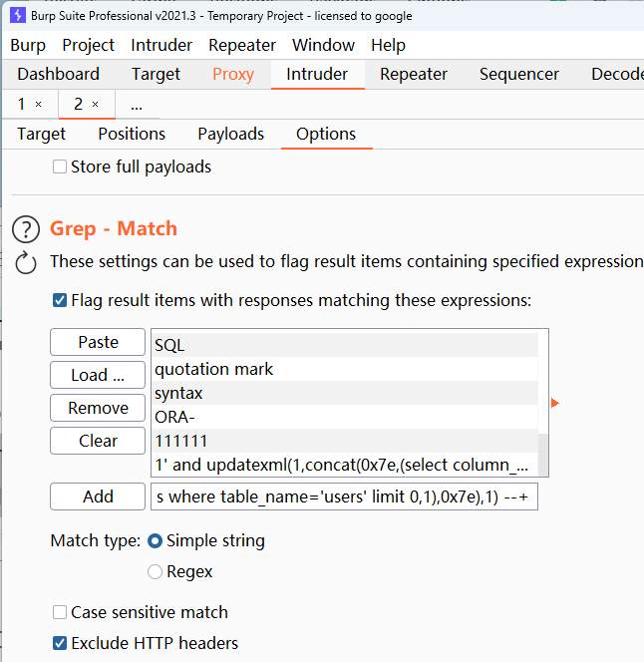Close Intruder attack tab 2
644x662 pixels.
95,105
